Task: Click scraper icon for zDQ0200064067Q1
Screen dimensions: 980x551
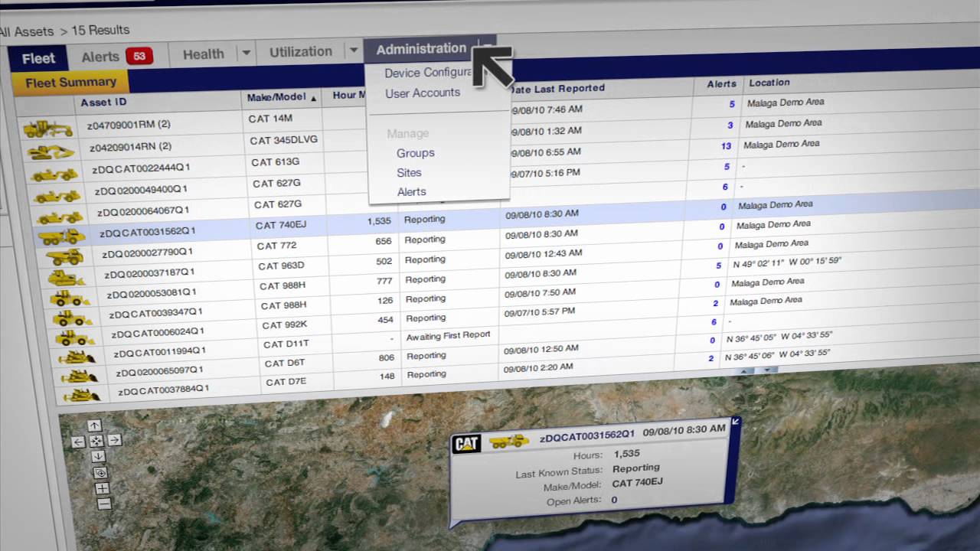Action: tap(60, 217)
